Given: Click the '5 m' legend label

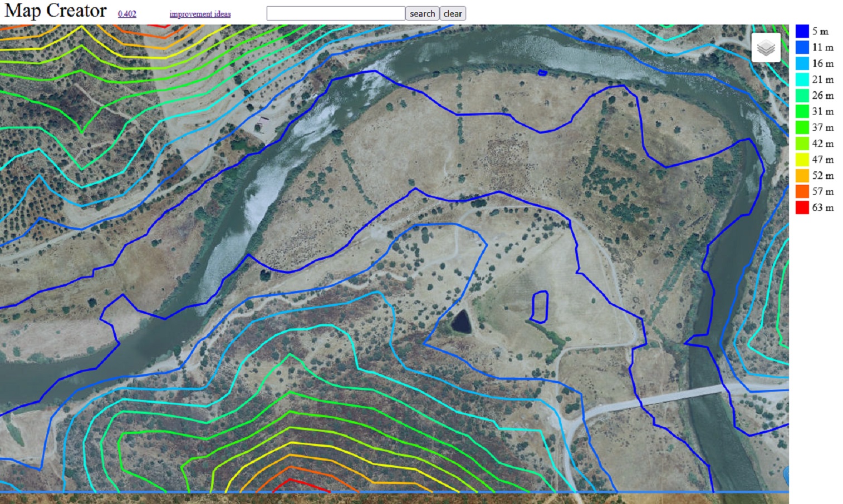Looking at the screenshot, I should [x=820, y=31].
